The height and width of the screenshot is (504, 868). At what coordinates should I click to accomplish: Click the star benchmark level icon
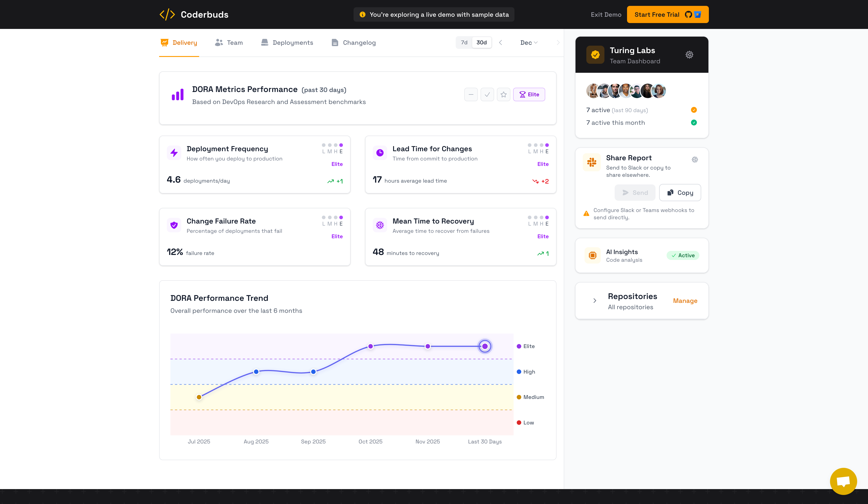click(x=503, y=94)
